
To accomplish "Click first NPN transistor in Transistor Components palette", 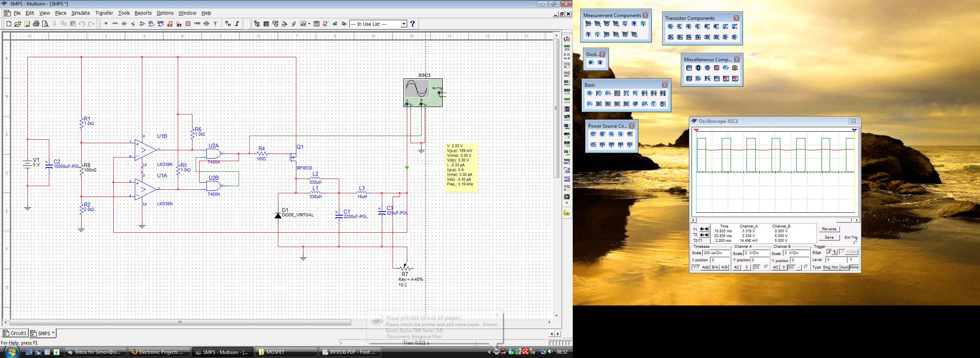I will 671,26.
